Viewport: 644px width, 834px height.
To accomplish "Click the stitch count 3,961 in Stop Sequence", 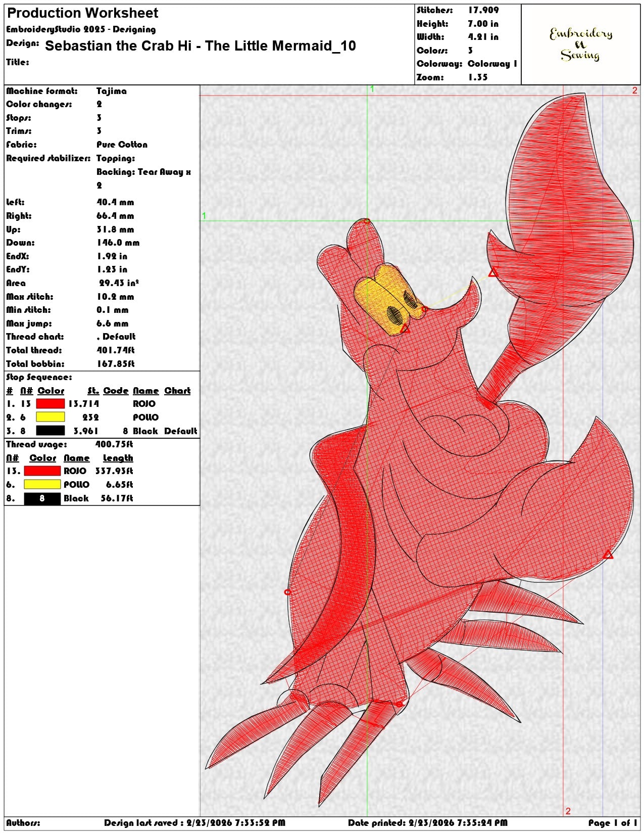I will pos(86,431).
